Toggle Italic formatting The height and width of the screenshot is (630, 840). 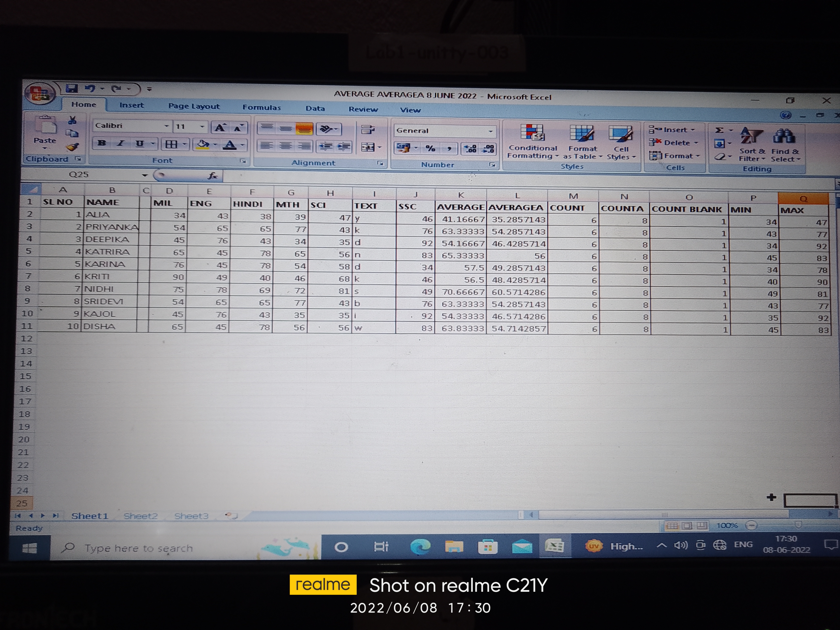pyautogui.click(x=121, y=144)
